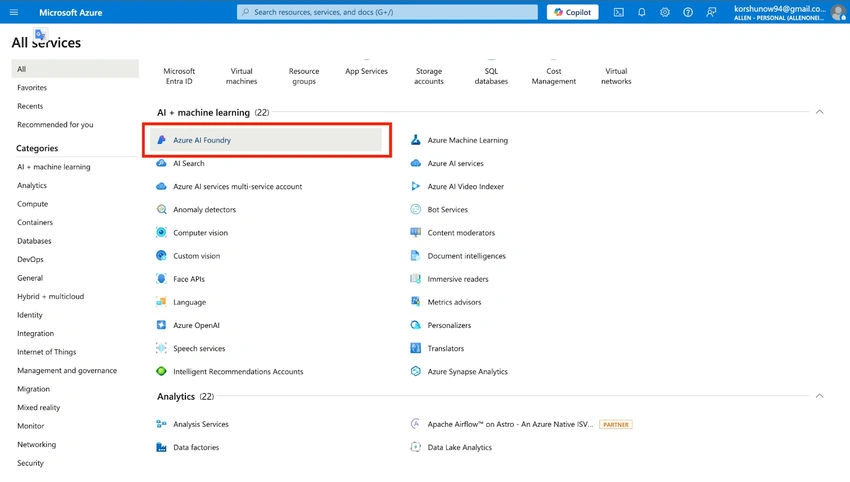Image resolution: width=850 pixels, height=482 pixels.
Task: Click the Computer vision icon
Action: click(x=162, y=233)
